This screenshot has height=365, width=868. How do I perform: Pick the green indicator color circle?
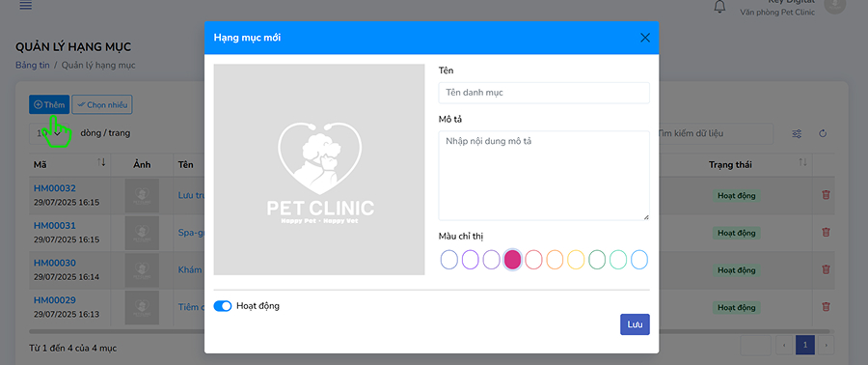click(x=597, y=259)
